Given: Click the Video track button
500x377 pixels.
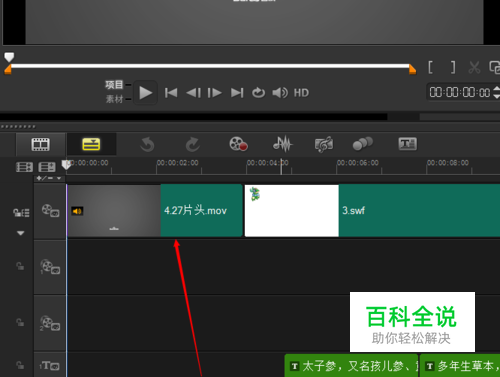Looking at the screenshot, I should (x=50, y=211).
